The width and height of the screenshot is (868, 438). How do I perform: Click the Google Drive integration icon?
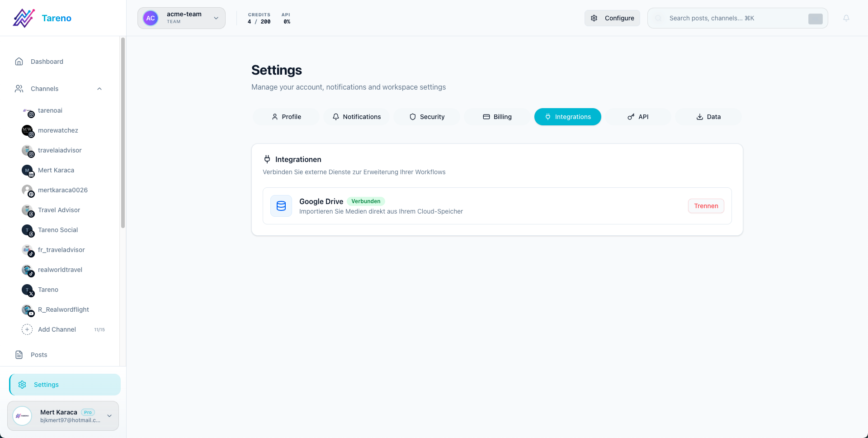[281, 206]
